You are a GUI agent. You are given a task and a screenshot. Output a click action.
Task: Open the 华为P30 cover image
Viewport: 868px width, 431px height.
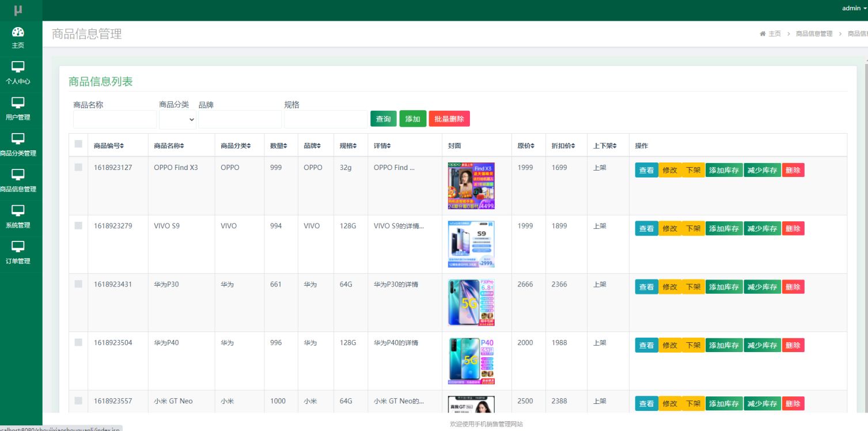click(x=471, y=303)
